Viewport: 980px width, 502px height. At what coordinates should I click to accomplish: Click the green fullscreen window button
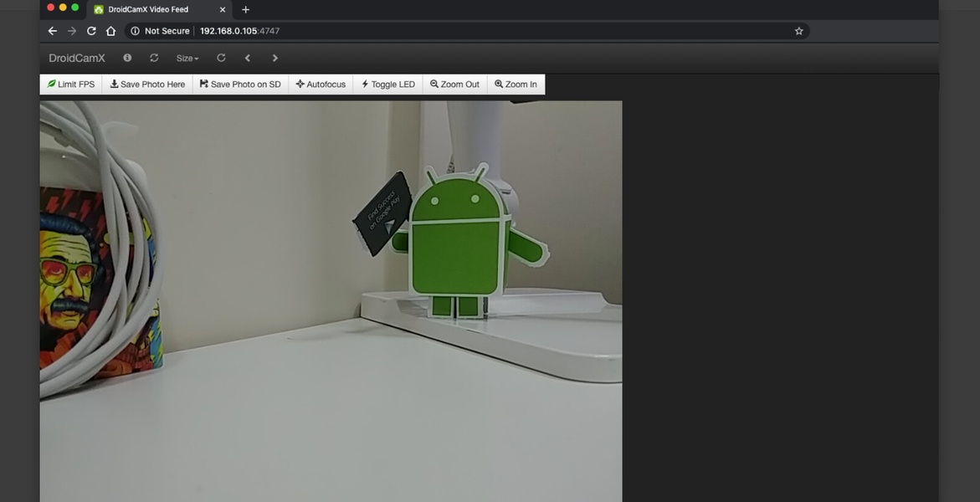[75, 8]
